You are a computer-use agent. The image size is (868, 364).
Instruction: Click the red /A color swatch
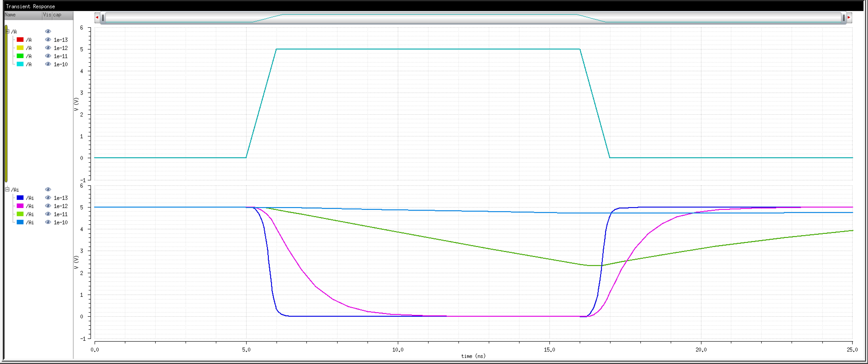point(20,40)
